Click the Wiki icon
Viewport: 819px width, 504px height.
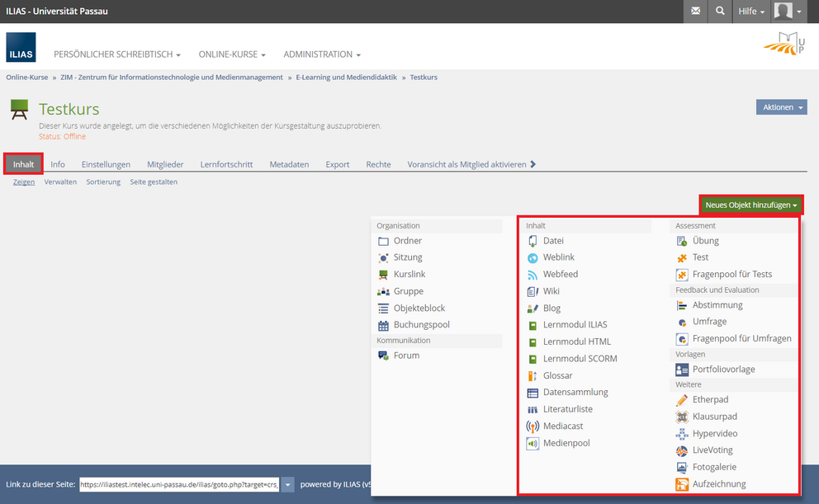[533, 292]
